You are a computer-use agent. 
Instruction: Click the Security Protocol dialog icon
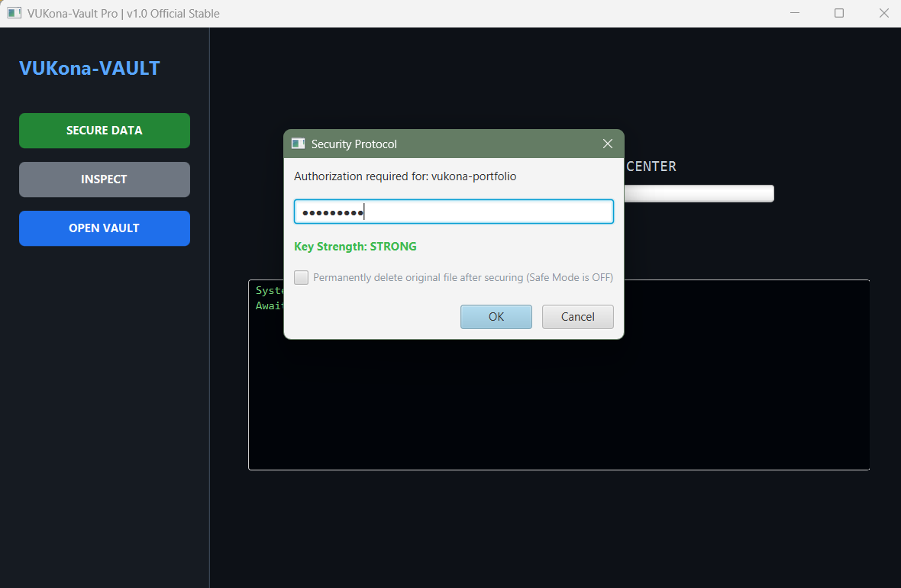pyautogui.click(x=299, y=144)
